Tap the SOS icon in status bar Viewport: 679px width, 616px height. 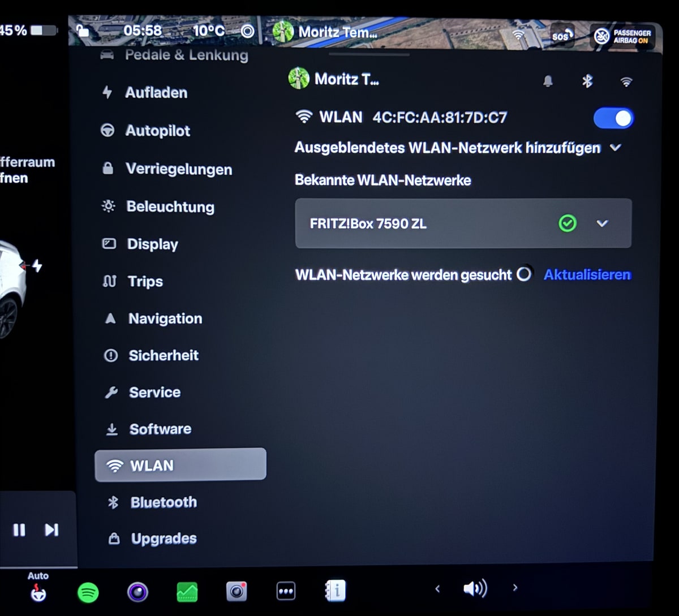point(560,36)
